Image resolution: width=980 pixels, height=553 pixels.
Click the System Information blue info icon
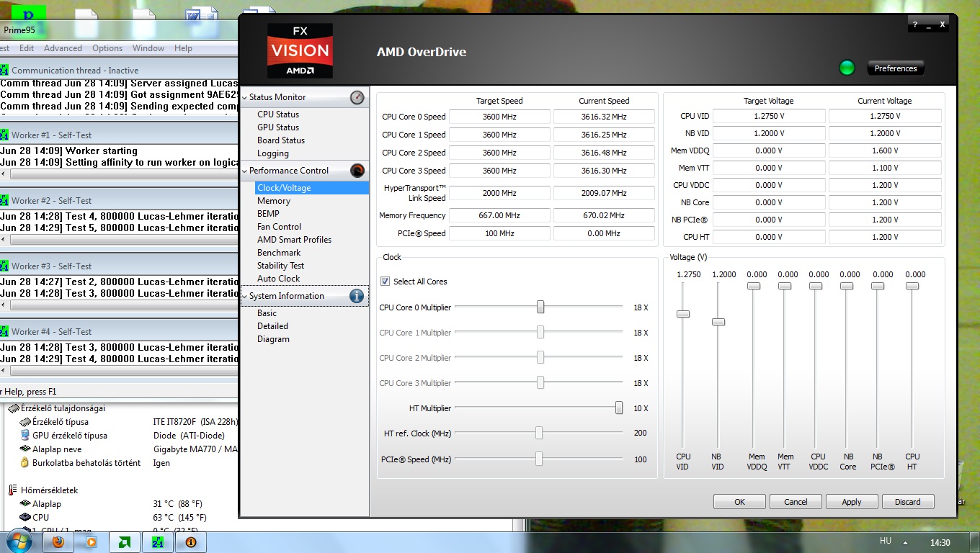coord(357,296)
